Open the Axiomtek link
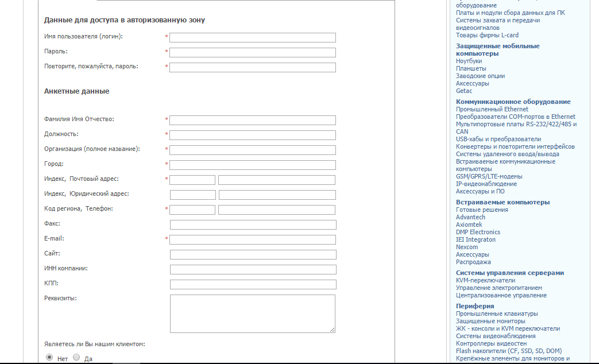 coord(469,224)
